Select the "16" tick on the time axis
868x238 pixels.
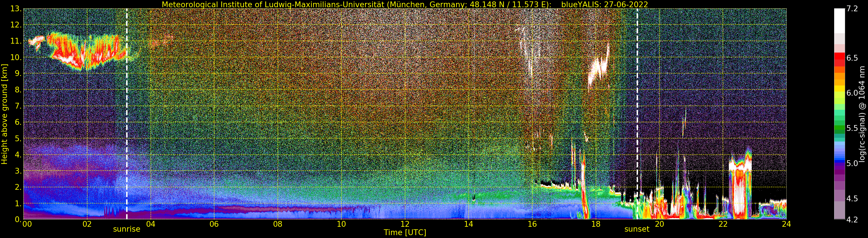(532, 224)
